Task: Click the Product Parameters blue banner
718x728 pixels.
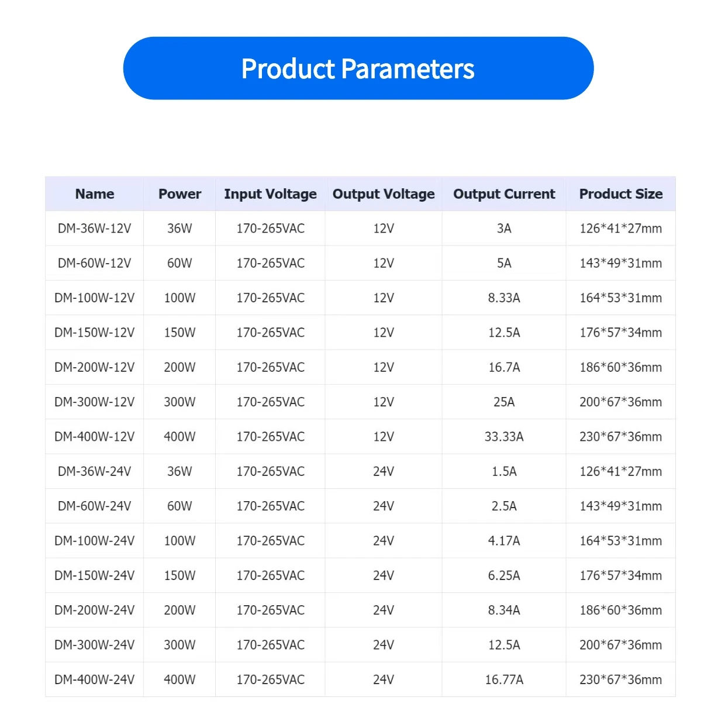Action: pos(358,68)
